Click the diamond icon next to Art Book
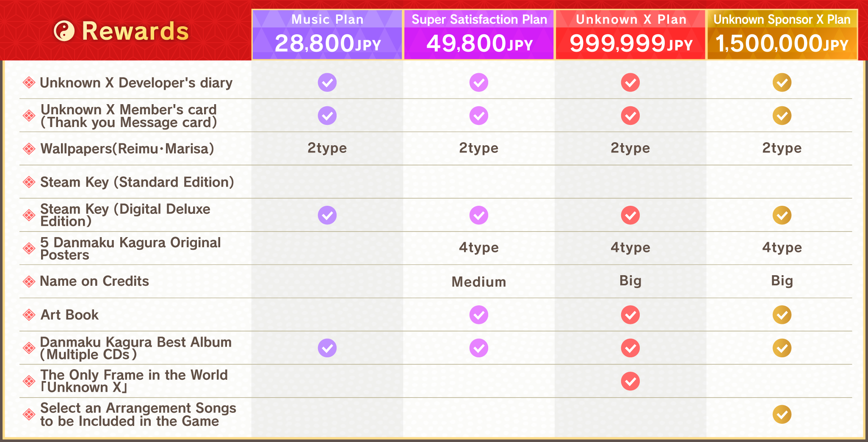This screenshot has height=442, width=868. pyautogui.click(x=29, y=315)
